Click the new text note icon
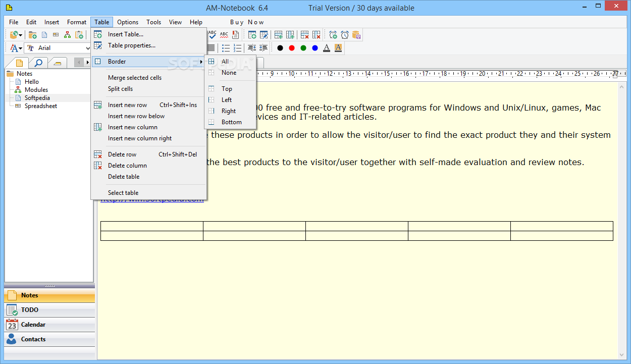 tap(44, 35)
